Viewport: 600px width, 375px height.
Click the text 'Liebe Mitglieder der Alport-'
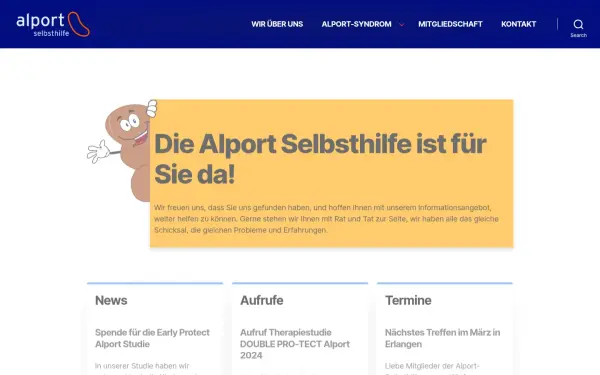coord(432,366)
